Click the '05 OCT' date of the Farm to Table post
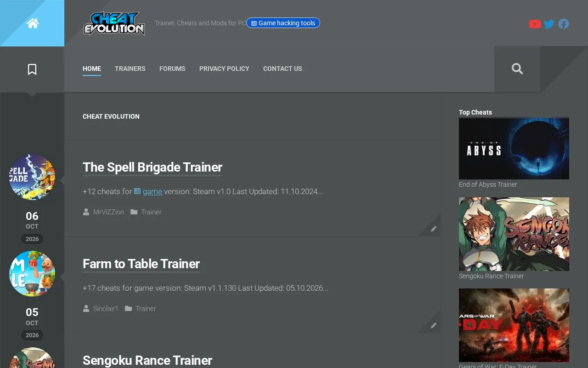588x368 pixels. point(32,317)
